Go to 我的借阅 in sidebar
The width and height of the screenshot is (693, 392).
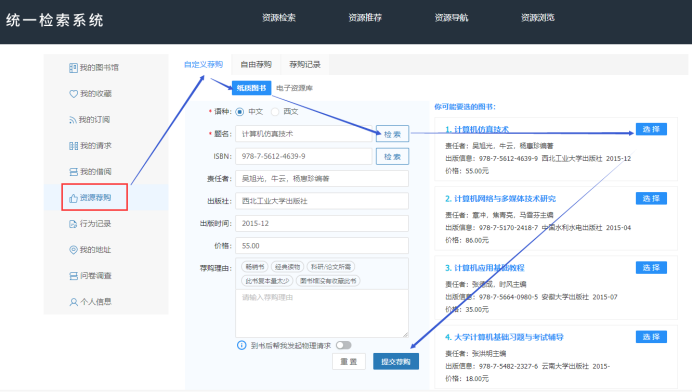pyautogui.click(x=91, y=171)
